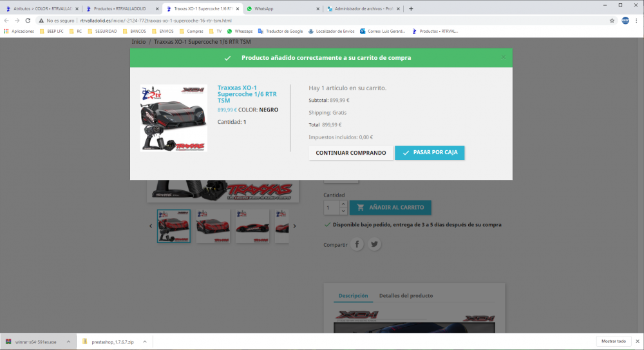Image resolution: width=644 pixels, height=350 pixels.
Task: Increase quantity with up stepper arrow
Action: [343, 204]
